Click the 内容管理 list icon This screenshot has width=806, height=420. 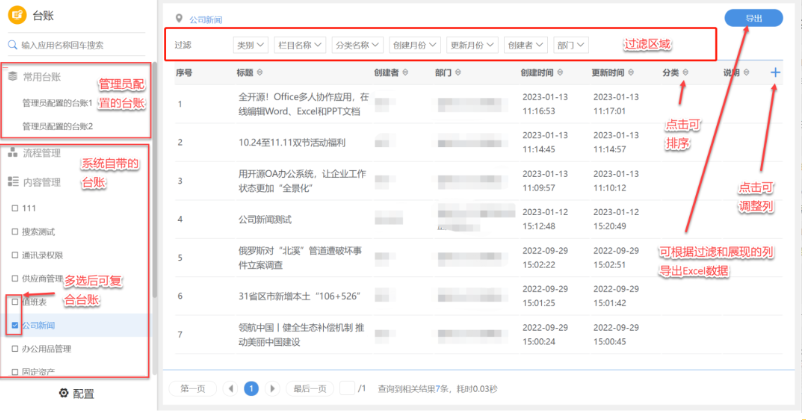coord(13,181)
